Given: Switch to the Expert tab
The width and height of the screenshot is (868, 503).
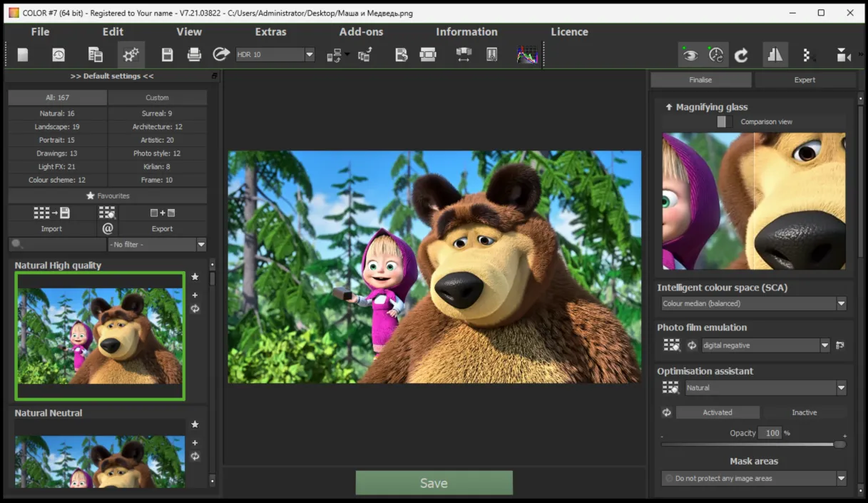Looking at the screenshot, I should (805, 80).
